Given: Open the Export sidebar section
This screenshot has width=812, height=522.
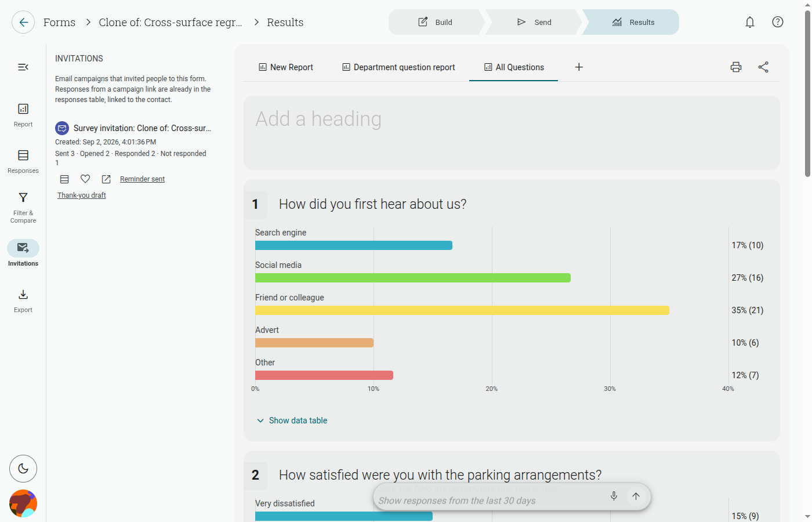Looking at the screenshot, I should point(23,300).
